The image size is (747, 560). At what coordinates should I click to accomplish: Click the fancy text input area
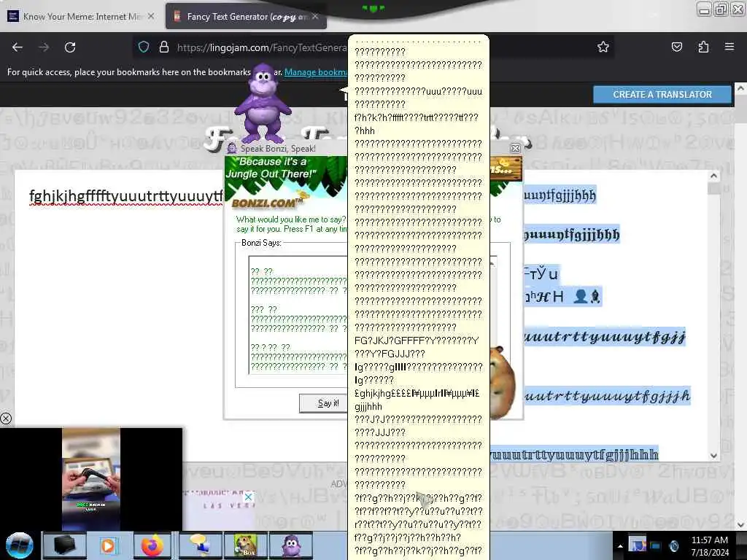coord(119,314)
